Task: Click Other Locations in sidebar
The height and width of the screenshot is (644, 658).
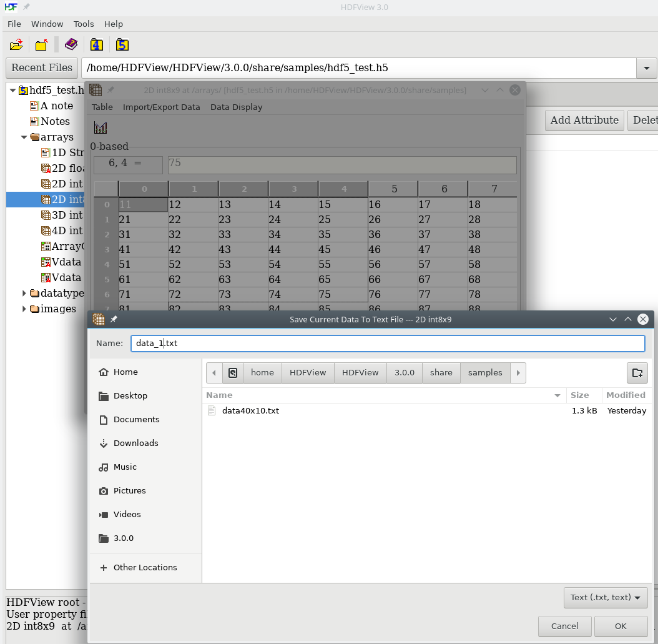Action: [145, 567]
